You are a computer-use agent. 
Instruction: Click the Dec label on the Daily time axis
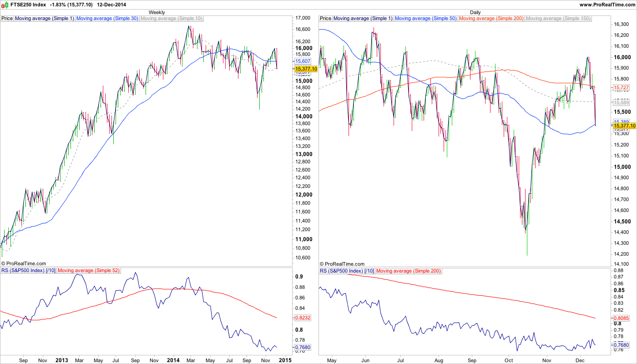point(581,360)
